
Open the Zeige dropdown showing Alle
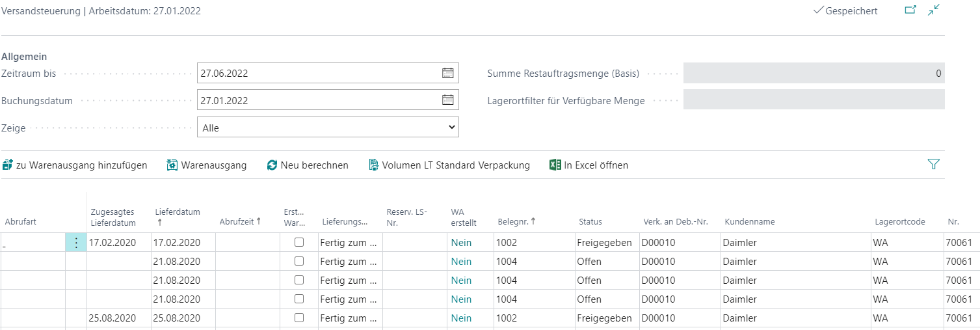[328, 128]
